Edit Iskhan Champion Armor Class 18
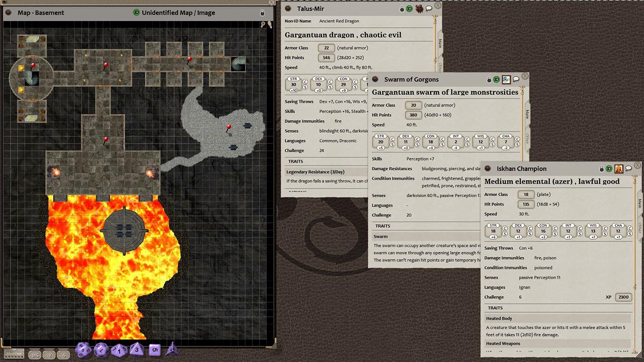644x362 pixels. pyautogui.click(x=526, y=195)
